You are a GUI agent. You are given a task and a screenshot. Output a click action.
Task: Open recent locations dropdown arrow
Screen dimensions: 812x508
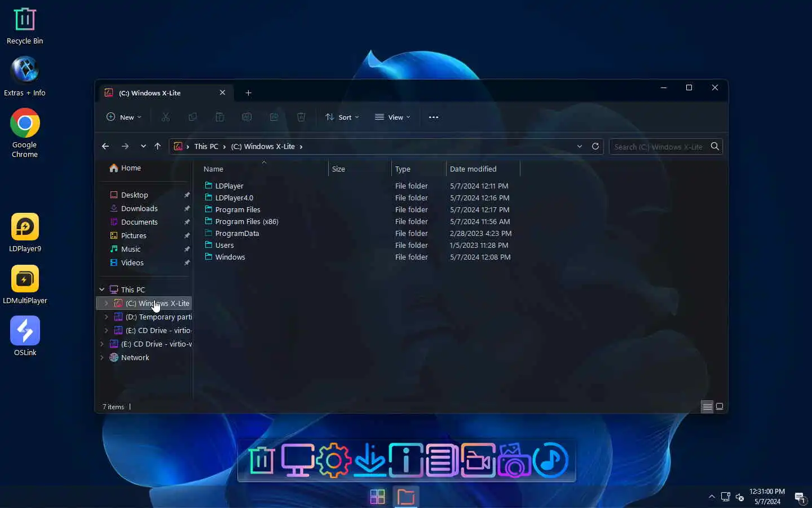[143, 146]
